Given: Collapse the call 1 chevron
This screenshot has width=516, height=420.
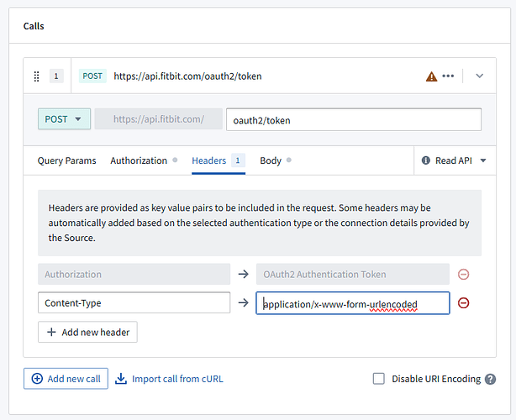Looking at the screenshot, I should (480, 76).
